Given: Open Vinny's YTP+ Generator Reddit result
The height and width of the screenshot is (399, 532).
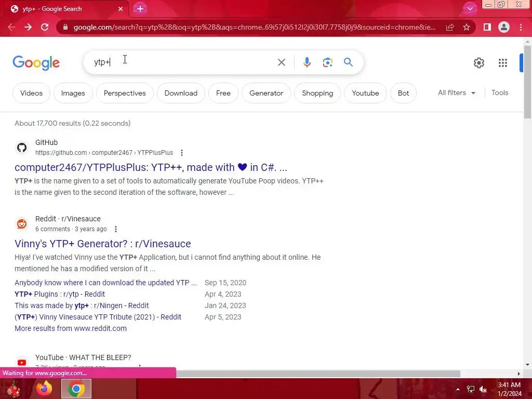Looking at the screenshot, I should click(x=103, y=244).
